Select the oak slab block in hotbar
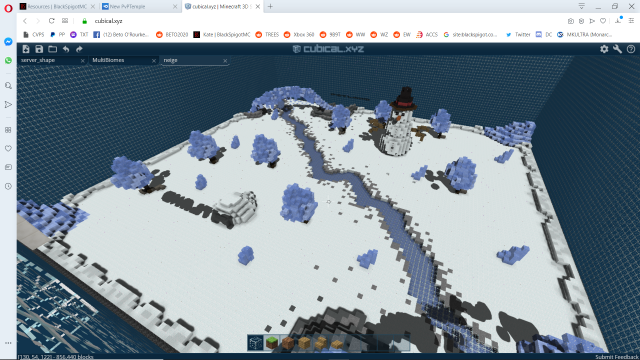The width and height of the screenshot is (640, 360). (x=337, y=344)
